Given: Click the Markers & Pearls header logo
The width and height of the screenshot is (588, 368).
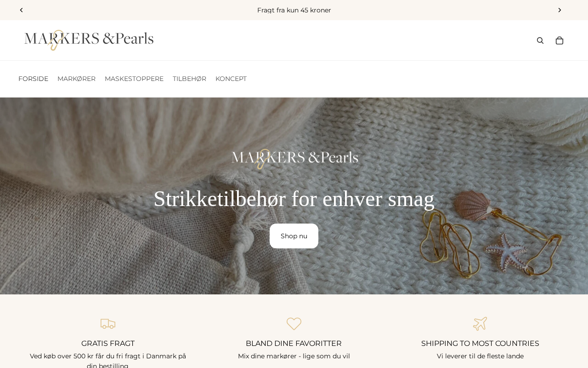Looking at the screenshot, I should 89,40.
